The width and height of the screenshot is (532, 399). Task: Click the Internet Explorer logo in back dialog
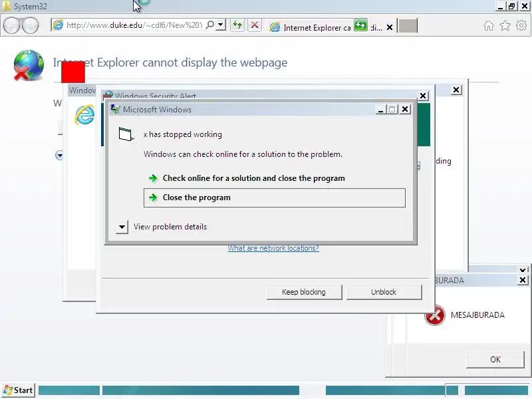(85, 114)
